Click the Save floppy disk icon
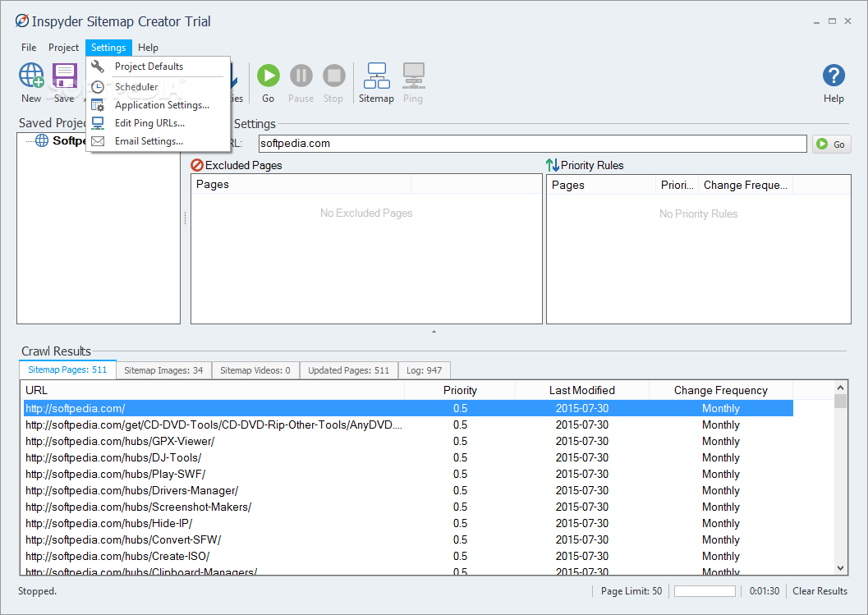868x615 pixels. click(x=64, y=76)
